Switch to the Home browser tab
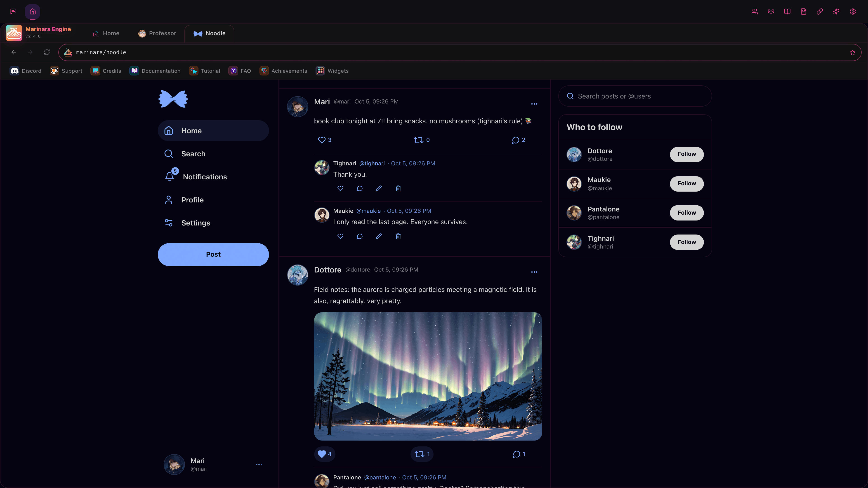 tap(106, 33)
